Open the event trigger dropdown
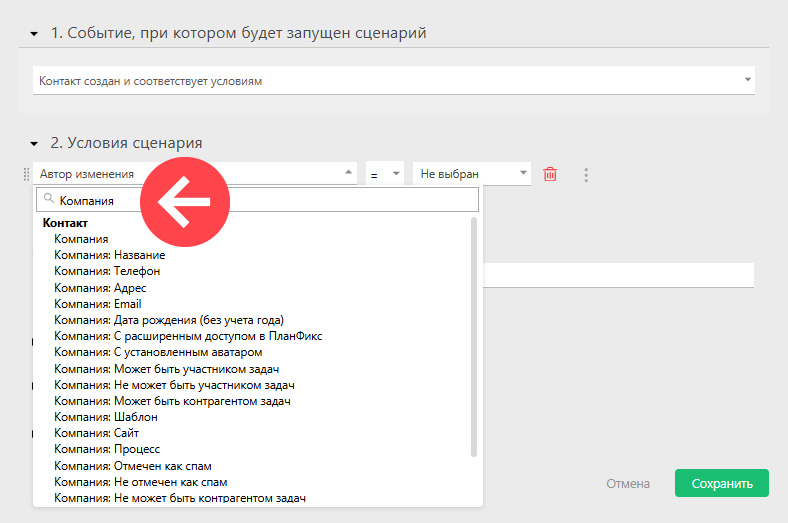The width and height of the screenshot is (788, 523). [394, 80]
